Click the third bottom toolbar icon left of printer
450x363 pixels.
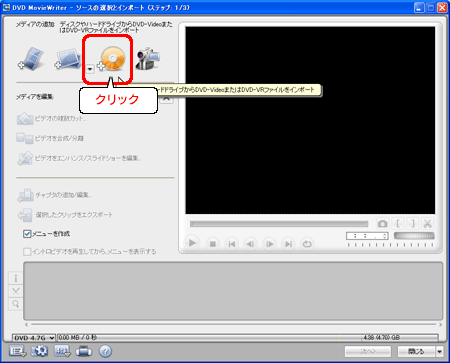(62, 351)
